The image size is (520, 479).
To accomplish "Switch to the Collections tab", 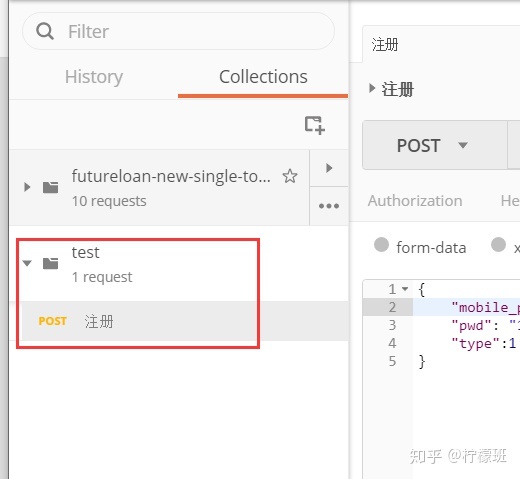I will pos(263,77).
